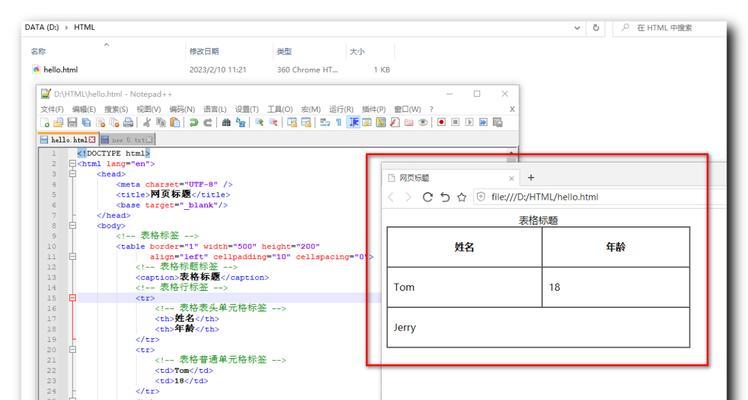Image resolution: width=748 pixels, height=400 pixels.
Task: Undo last edit with green arrow
Action: coord(194,123)
